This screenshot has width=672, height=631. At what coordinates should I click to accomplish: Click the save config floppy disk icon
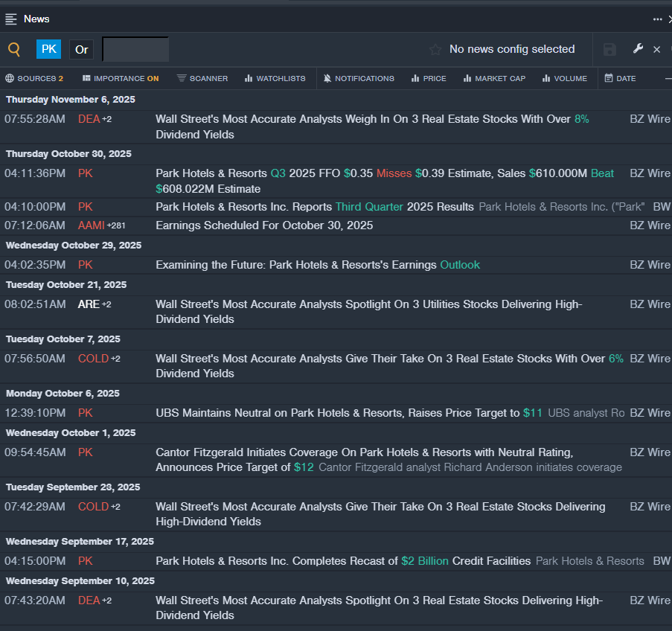609,50
